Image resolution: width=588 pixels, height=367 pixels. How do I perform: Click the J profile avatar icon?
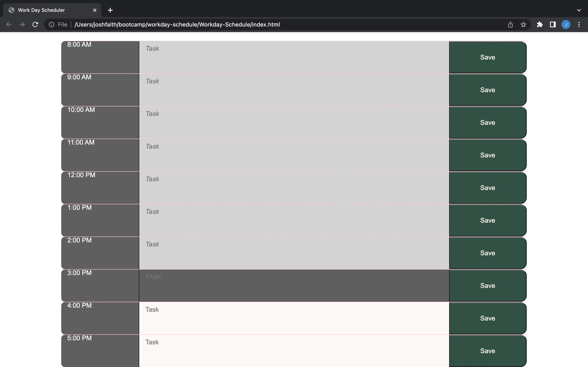pos(566,24)
